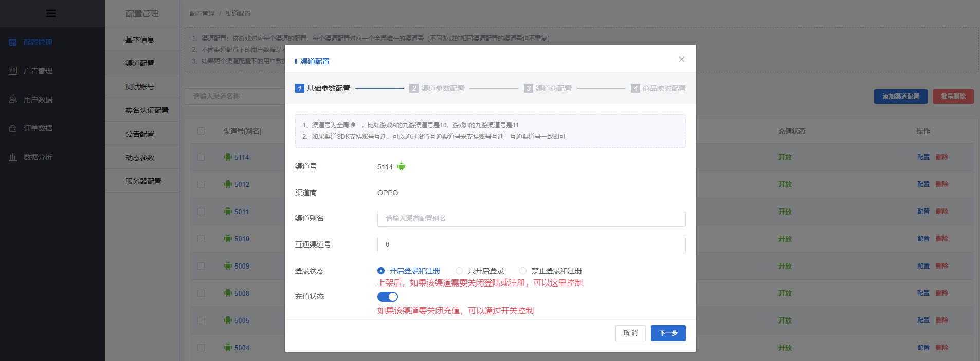The height and width of the screenshot is (361, 980).
Task: Open 订单数据 in the left sidebar
Action: pyautogui.click(x=38, y=128)
